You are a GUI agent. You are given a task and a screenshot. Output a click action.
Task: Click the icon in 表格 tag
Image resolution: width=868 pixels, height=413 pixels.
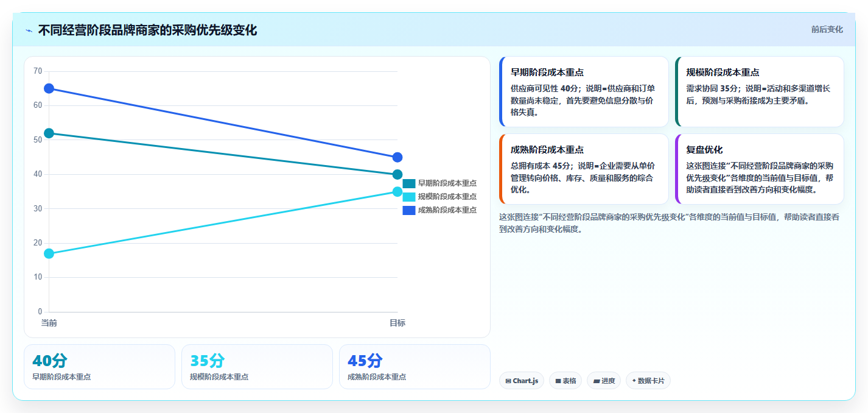tap(558, 381)
